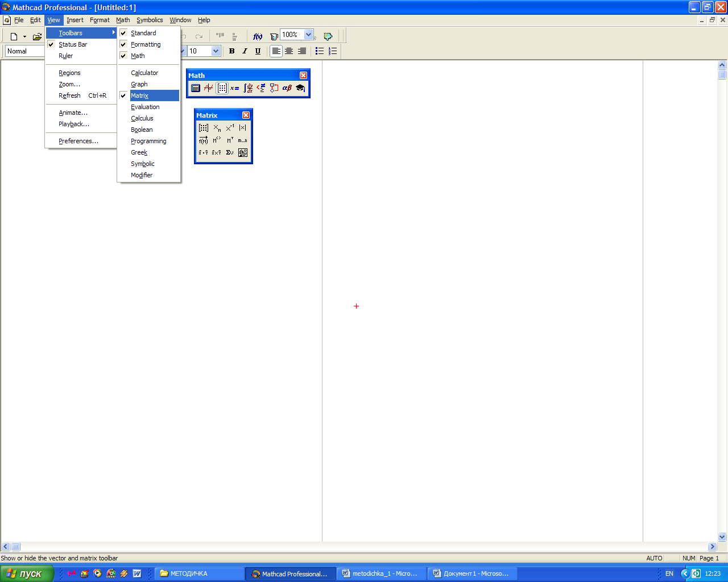
Task: Open the Boolean toolbar icon in Math palette
Action: pos(261,88)
